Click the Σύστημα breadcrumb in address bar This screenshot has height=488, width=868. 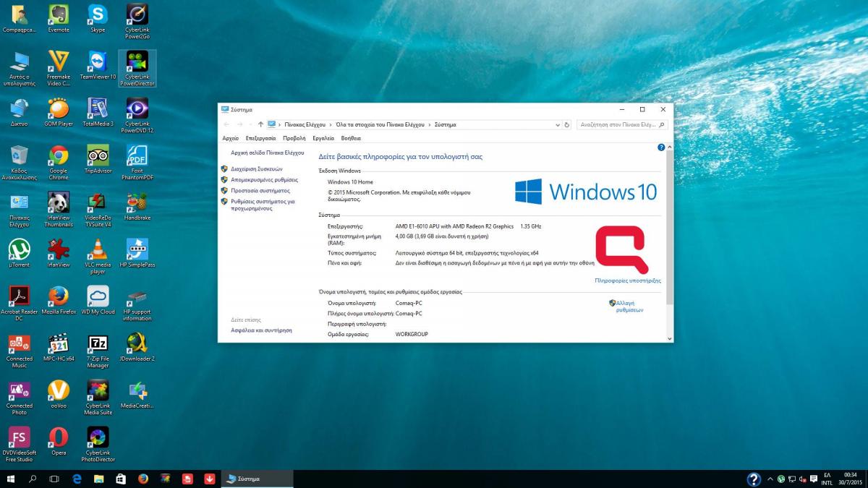(445, 124)
